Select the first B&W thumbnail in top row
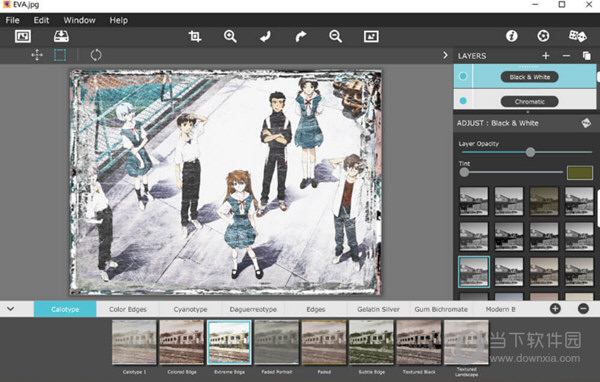Image resolution: width=600 pixels, height=382 pixels. click(x=474, y=201)
